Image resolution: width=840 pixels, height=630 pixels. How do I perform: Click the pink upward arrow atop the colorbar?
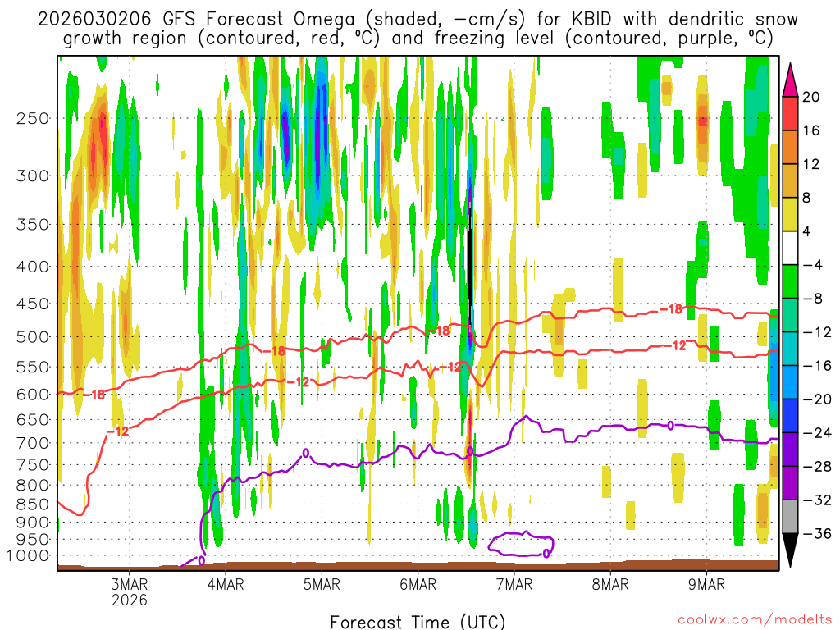pos(790,80)
